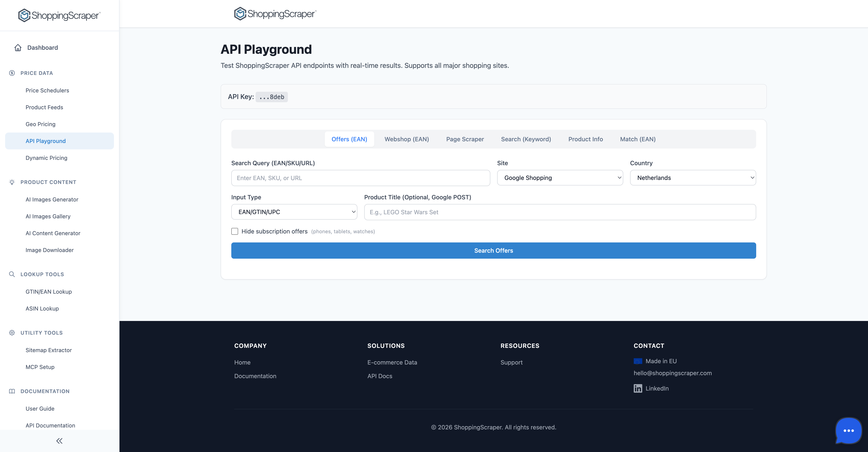Screen dimensions: 868x452
Task: Select the Match (EAN) tab
Action: point(637,139)
